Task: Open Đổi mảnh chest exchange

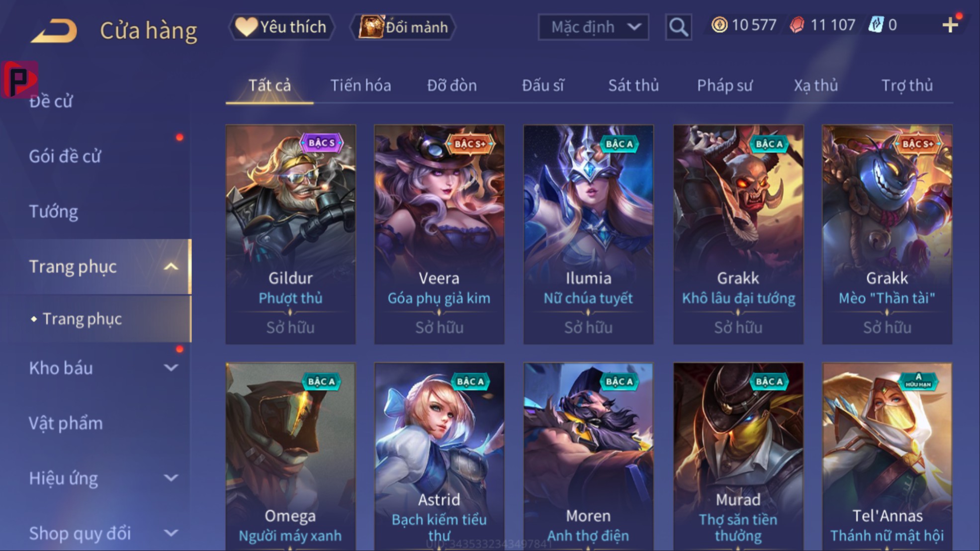Action: click(x=403, y=27)
